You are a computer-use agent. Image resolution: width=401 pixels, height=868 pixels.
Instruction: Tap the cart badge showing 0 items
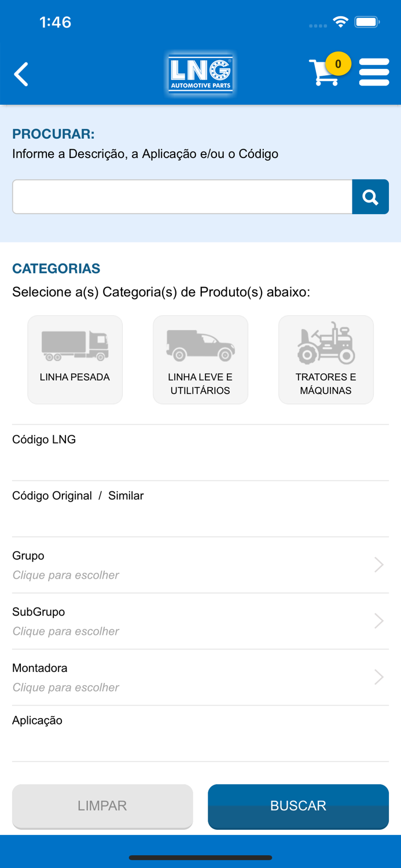click(x=339, y=65)
